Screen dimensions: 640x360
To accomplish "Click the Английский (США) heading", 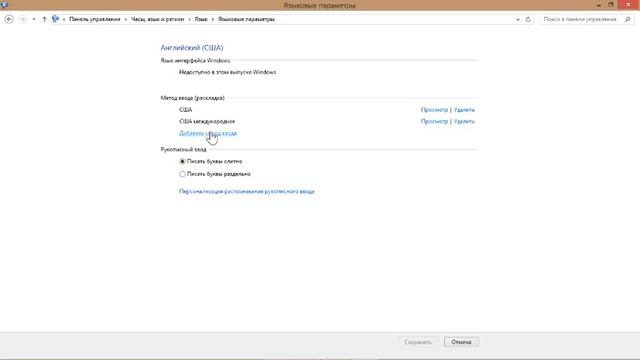I will click(192, 48).
